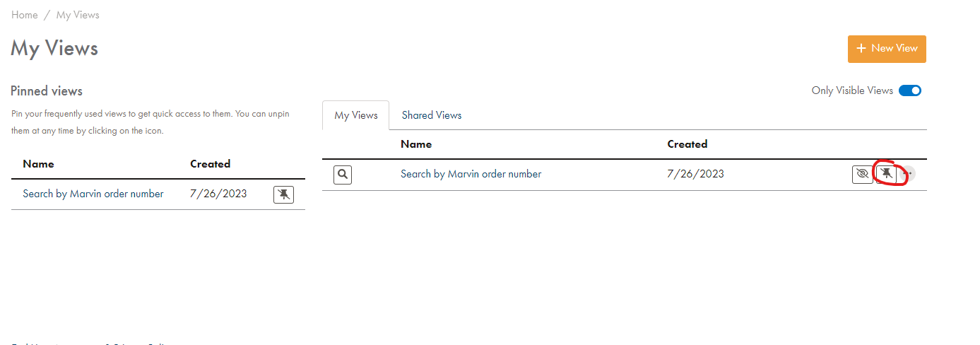This screenshot has width=980, height=345.
Task: Switch to the Shared Views tab
Action: pos(431,115)
